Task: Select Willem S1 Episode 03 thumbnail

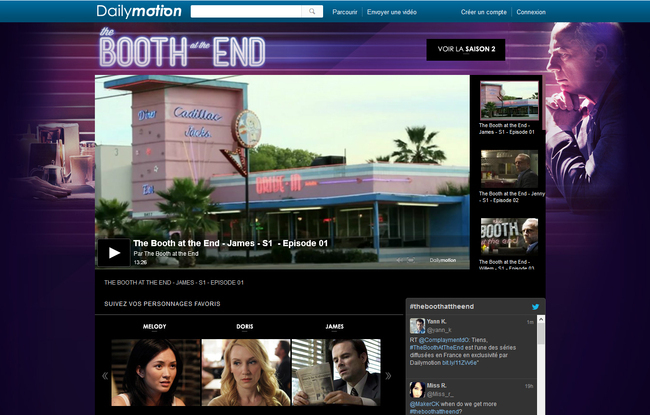Action: click(x=509, y=237)
